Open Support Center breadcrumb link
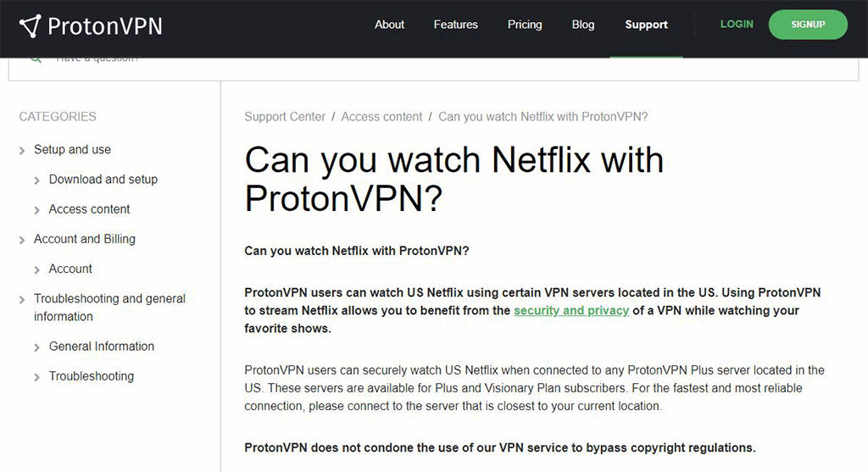Viewport: 868px width, 472px height. tap(285, 117)
